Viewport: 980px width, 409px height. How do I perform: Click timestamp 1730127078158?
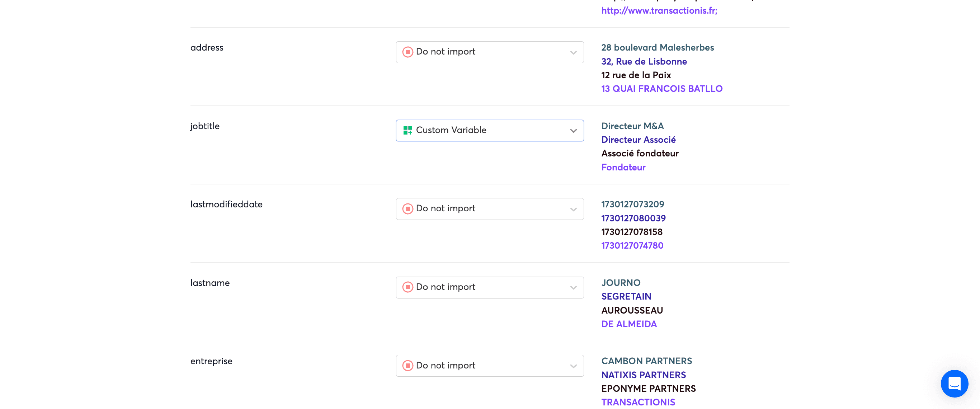[x=632, y=232]
